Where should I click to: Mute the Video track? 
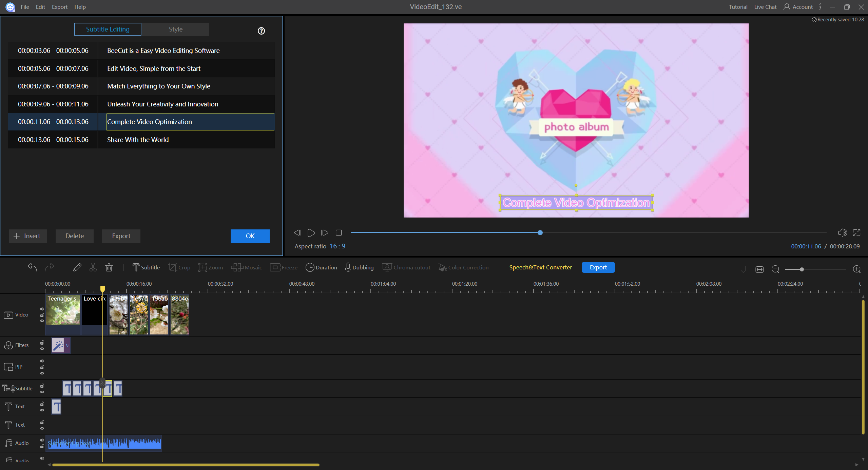click(42, 309)
